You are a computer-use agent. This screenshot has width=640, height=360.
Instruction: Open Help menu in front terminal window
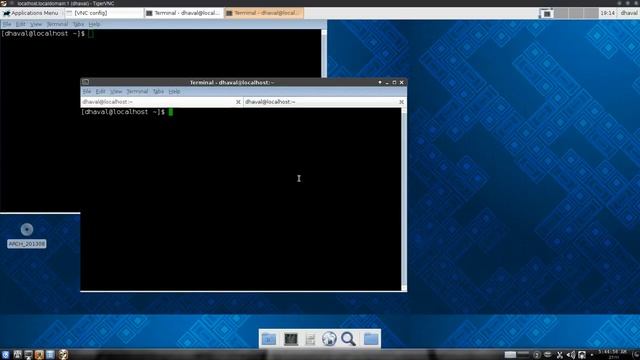174,91
